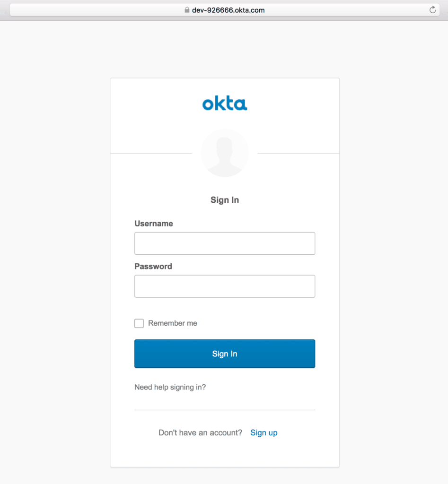
Task: Focus the Password input field
Action: [225, 286]
